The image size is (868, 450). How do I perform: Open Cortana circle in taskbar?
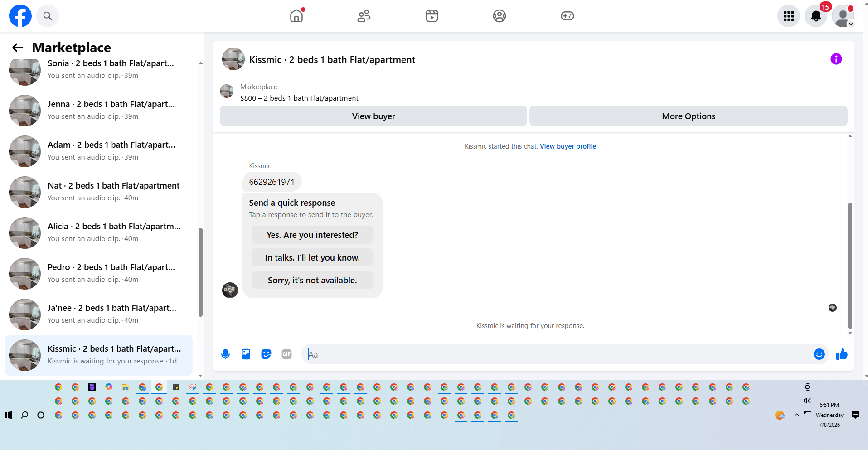[41, 415]
